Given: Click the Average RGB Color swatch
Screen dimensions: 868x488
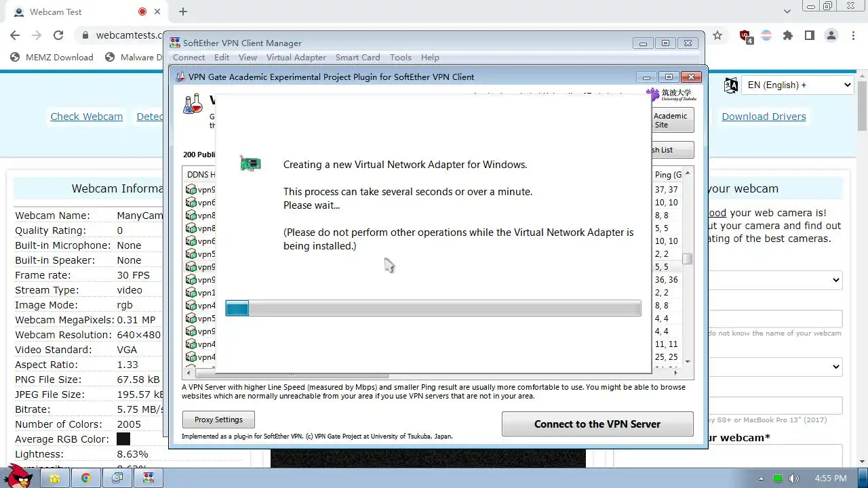Looking at the screenshot, I should coord(123,439).
